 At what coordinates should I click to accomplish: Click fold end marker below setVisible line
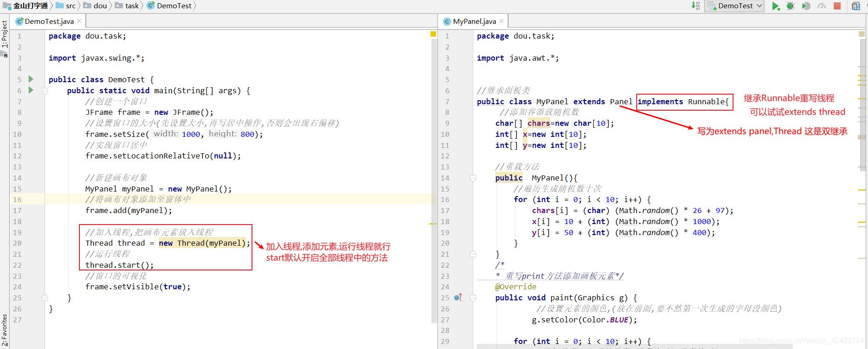45,298
